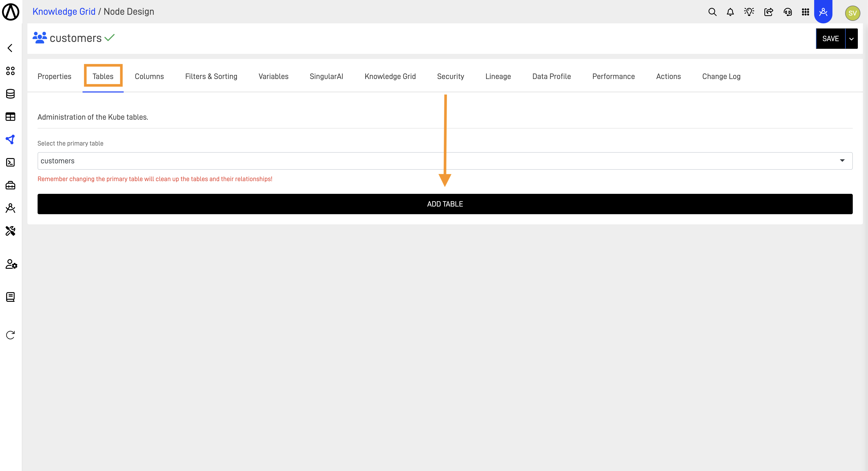Follow the Knowledge Grid breadcrumb link
Screen dimensions: 868x471
(64, 11)
